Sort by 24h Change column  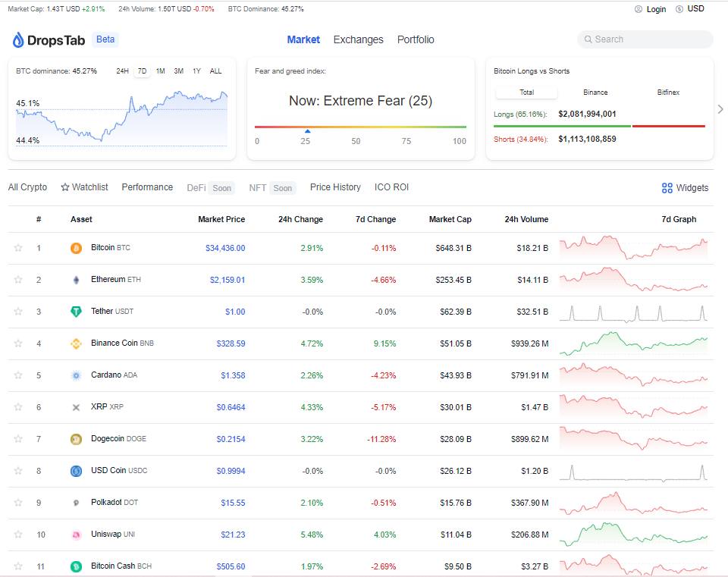pos(300,219)
